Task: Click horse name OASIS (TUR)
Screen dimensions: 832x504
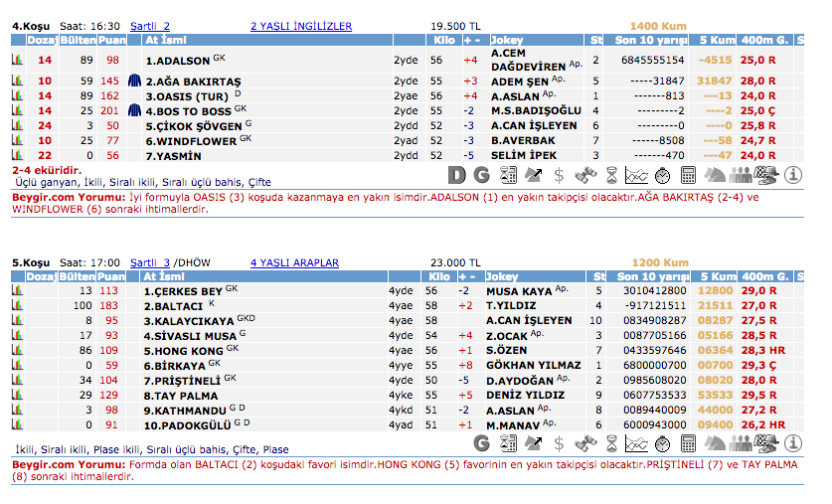Action: pyautogui.click(x=187, y=96)
